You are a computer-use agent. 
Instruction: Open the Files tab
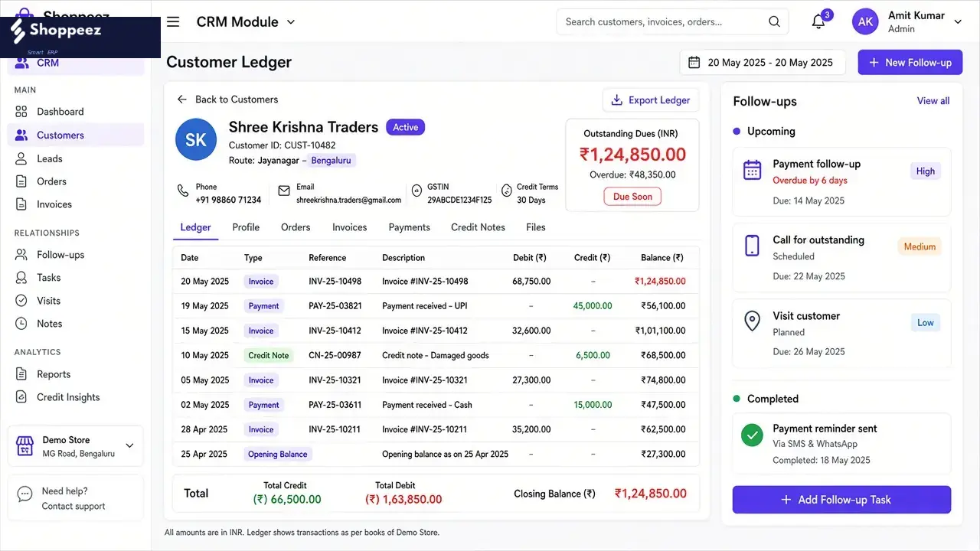[536, 227]
